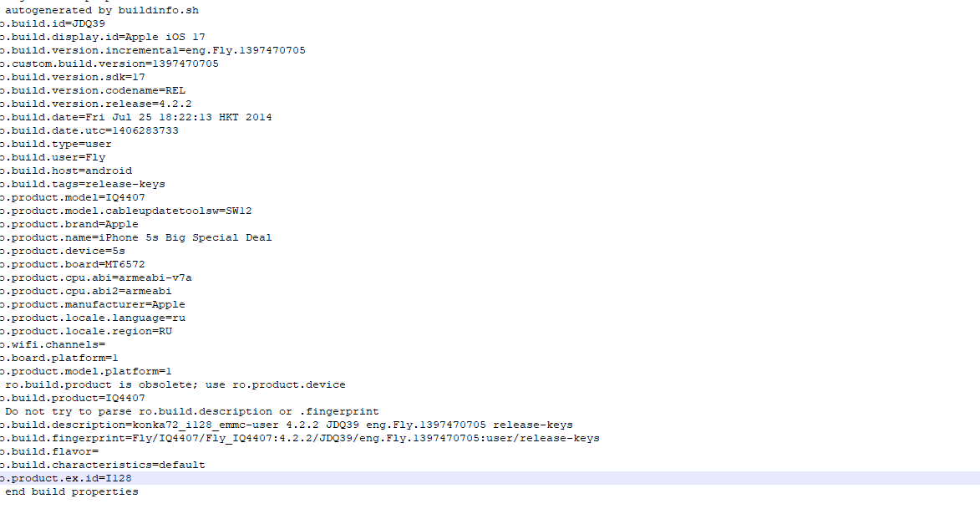Viewport: 980px width, 509px height.
Task: Click the build.user=Fly line
Action: point(53,158)
